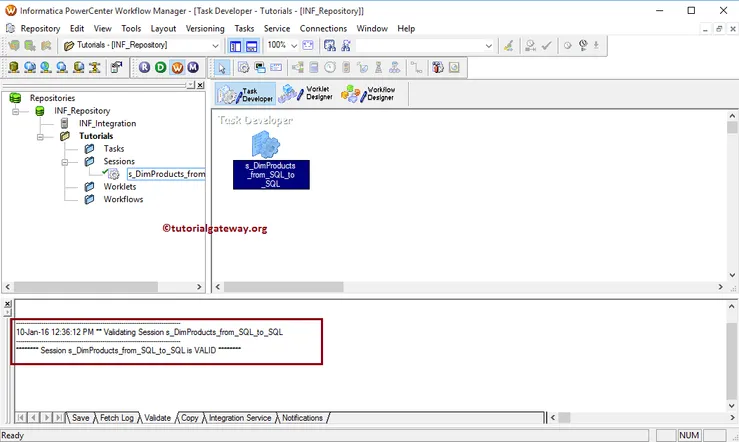This screenshot has height=442, width=739.
Task: Open the Notifications output tab
Action: [x=303, y=418]
